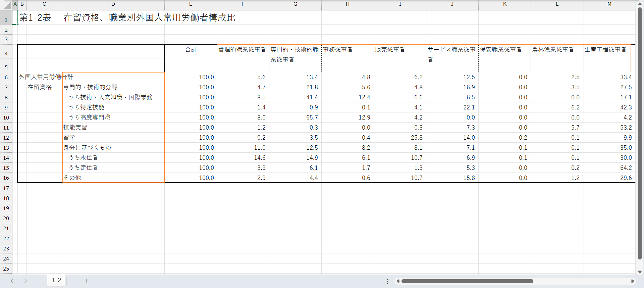Select column M header
Screen dimensions: 644x288
pos(609,4)
